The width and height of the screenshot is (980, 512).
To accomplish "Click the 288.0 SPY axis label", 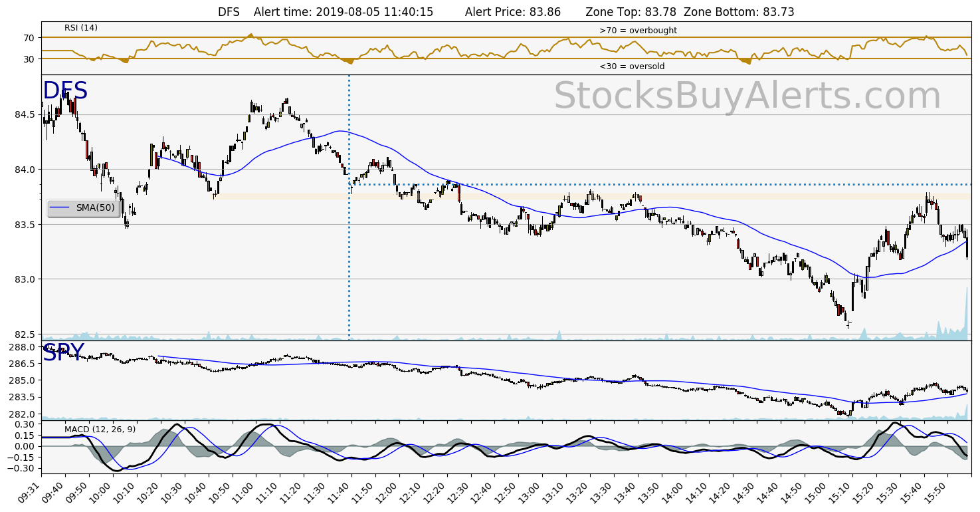I will (23, 347).
